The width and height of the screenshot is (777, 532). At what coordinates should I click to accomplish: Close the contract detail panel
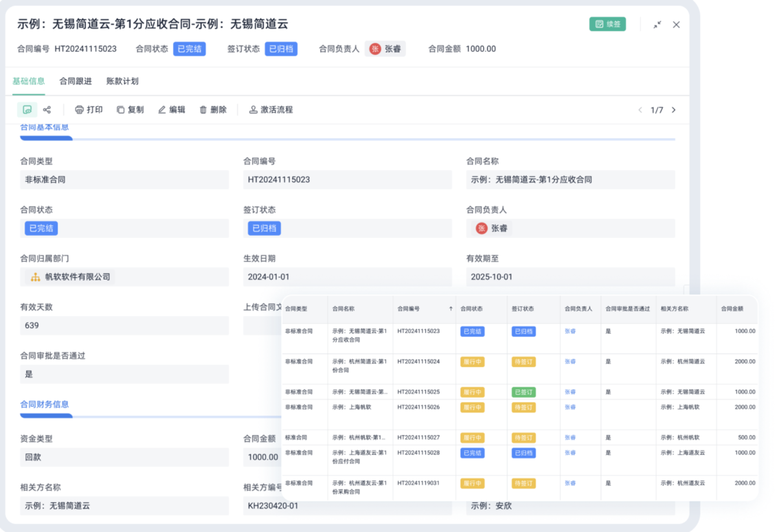coord(676,25)
